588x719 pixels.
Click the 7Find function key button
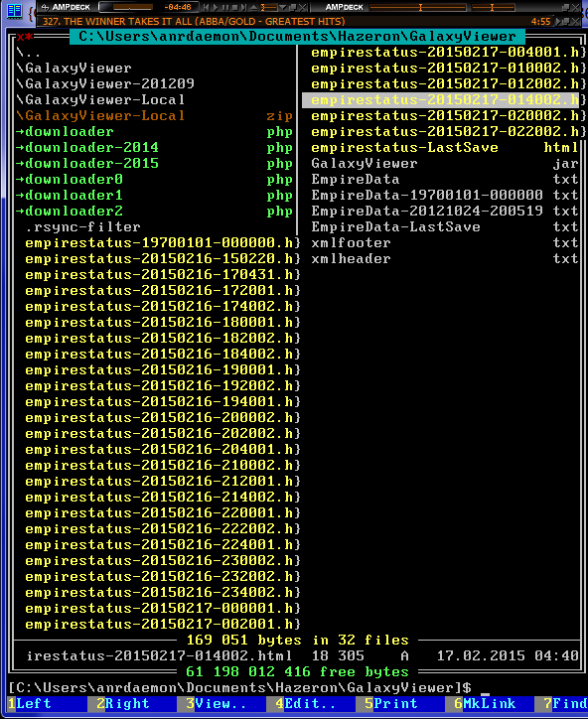[565, 704]
